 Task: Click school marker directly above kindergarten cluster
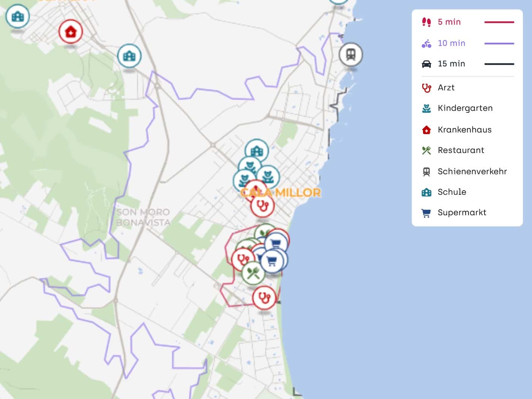pyautogui.click(x=257, y=151)
